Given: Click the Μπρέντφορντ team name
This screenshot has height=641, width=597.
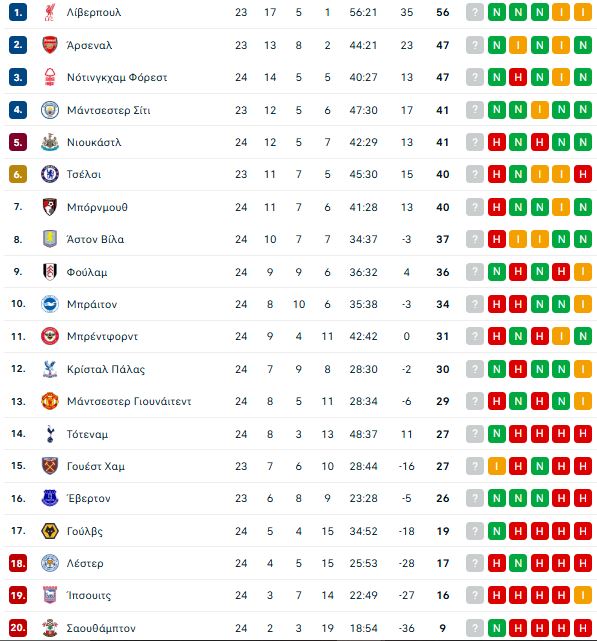Looking at the screenshot, I should 102,336.
